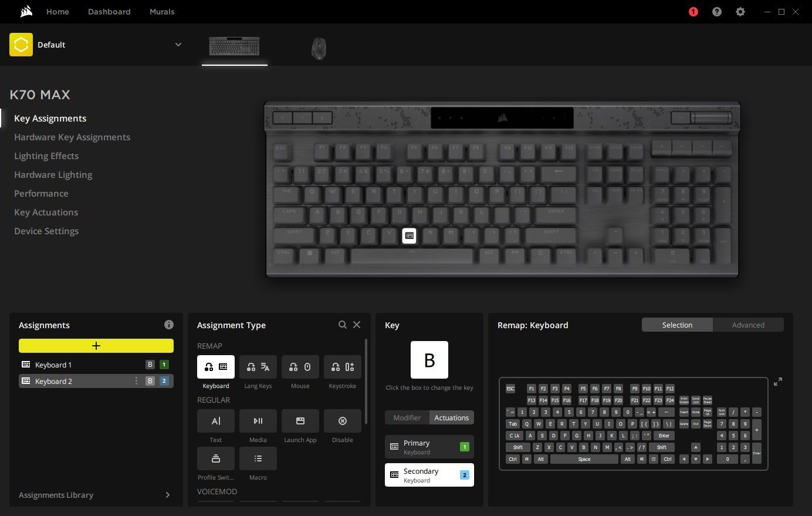Search assignment types
This screenshot has height=516, width=812.
[x=343, y=325]
